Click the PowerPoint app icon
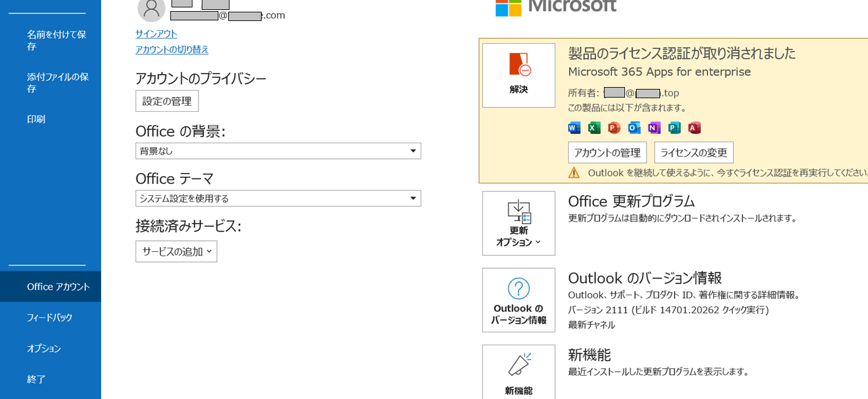 (614, 128)
